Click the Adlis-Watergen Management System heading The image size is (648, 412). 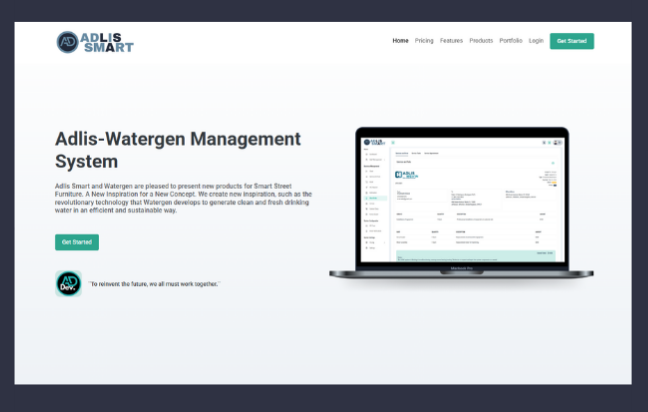pos(177,149)
